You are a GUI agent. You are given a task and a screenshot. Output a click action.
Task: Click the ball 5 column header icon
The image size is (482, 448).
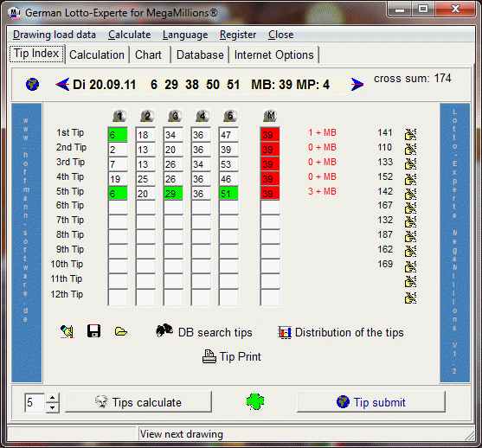point(230,116)
